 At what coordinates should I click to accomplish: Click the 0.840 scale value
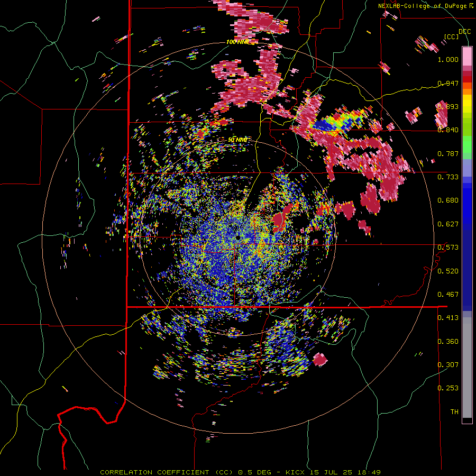coord(448,130)
